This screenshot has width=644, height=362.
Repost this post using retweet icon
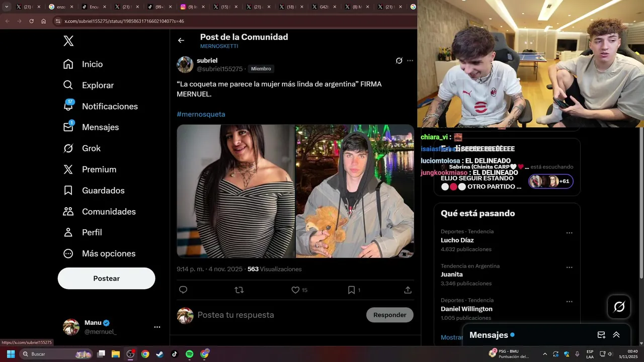tap(239, 290)
